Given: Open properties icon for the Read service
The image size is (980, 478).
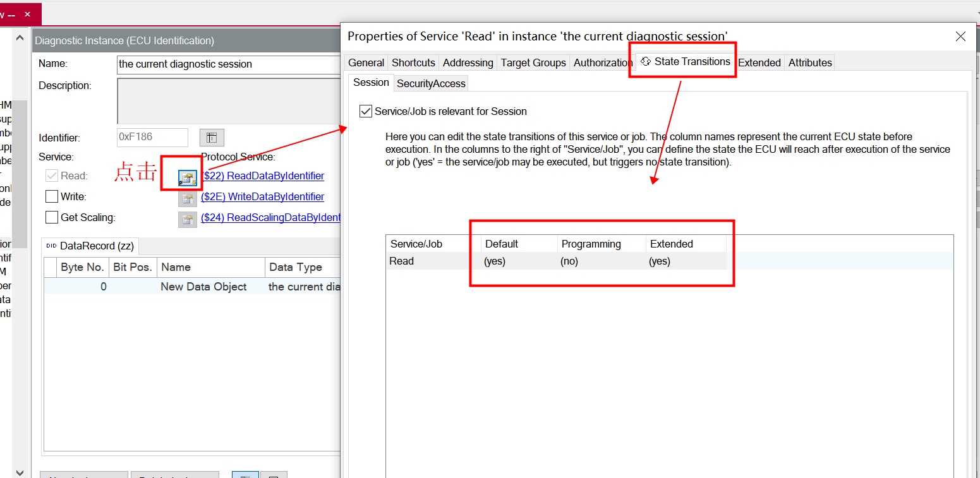Looking at the screenshot, I should (187, 178).
